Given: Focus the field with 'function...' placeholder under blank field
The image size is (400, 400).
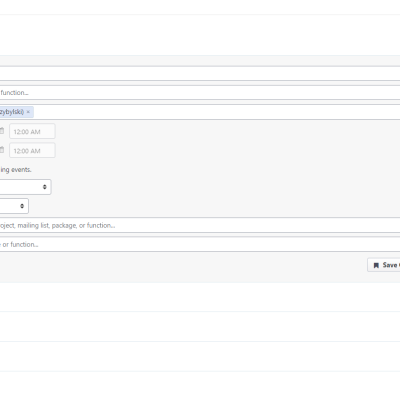Looking at the screenshot, I should [x=200, y=93].
